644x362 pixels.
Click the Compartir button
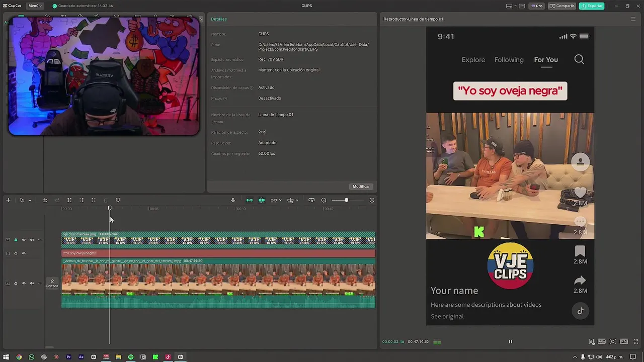(562, 6)
